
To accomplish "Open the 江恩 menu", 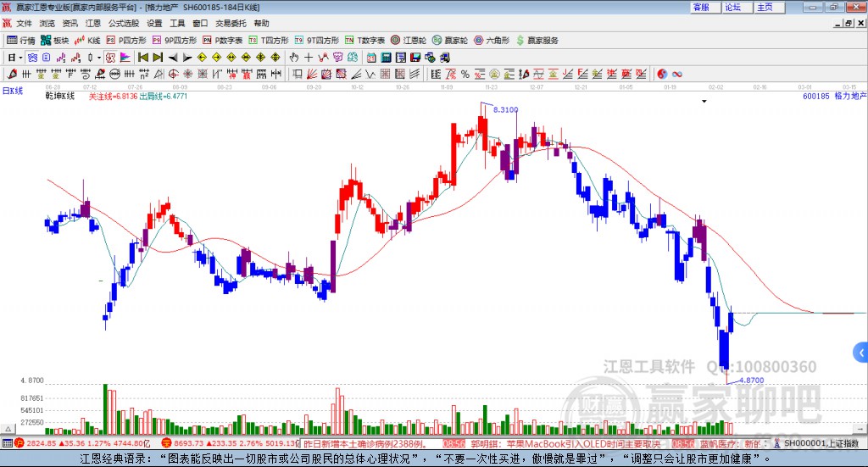I will (x=93, y=23).
